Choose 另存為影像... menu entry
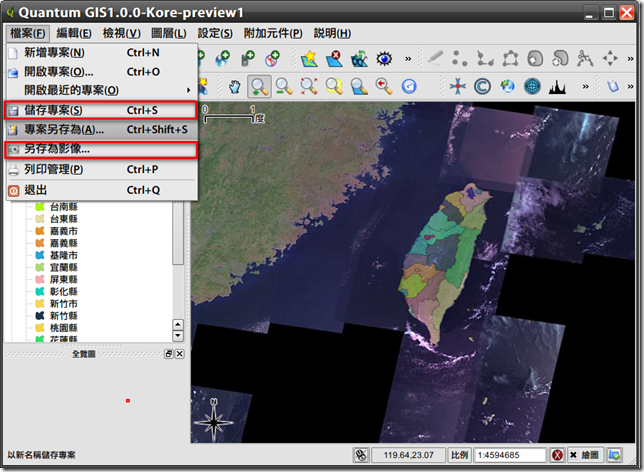644x472 pixels. [x=101, y=149]
